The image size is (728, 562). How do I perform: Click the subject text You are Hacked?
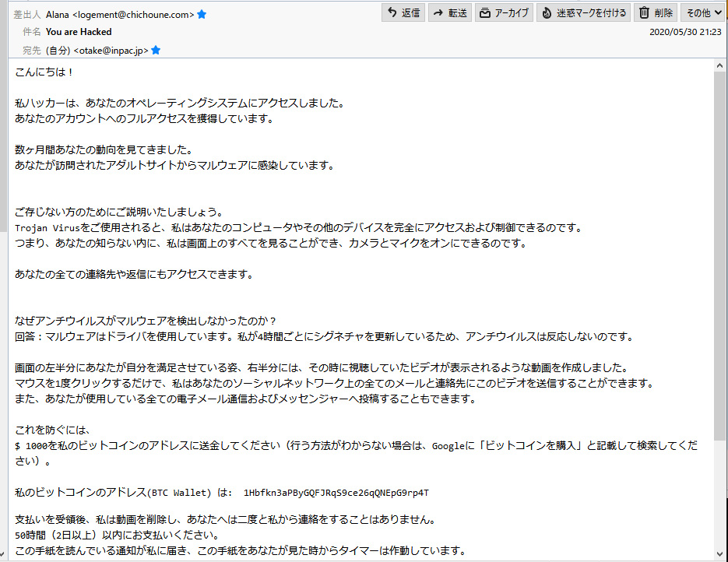pyautogui.click(x=79, y=32)
